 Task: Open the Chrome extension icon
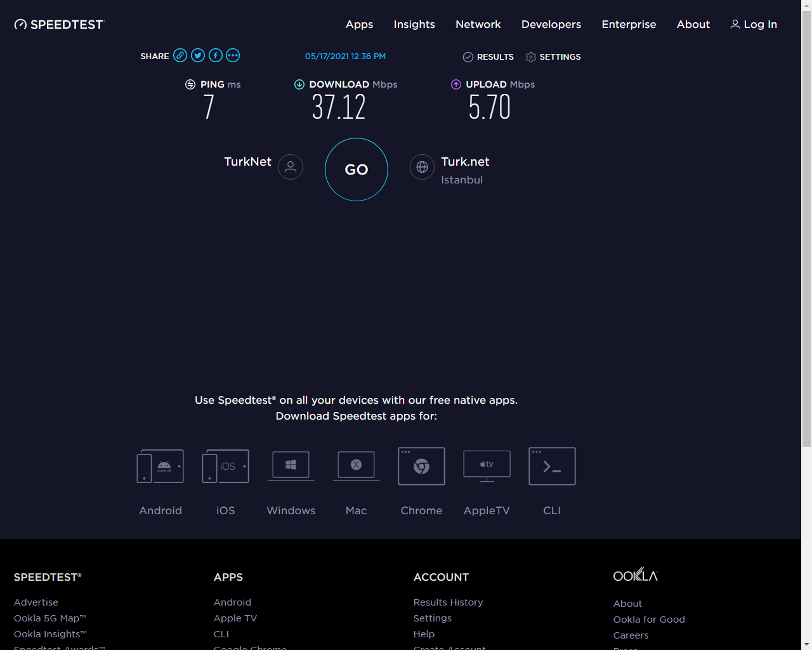[421, 466]
